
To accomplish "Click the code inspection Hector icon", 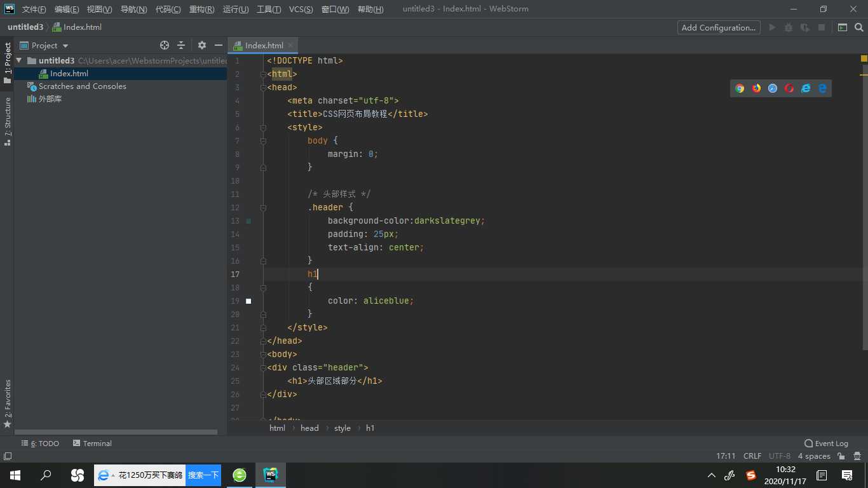I will [x=856, y=456].
